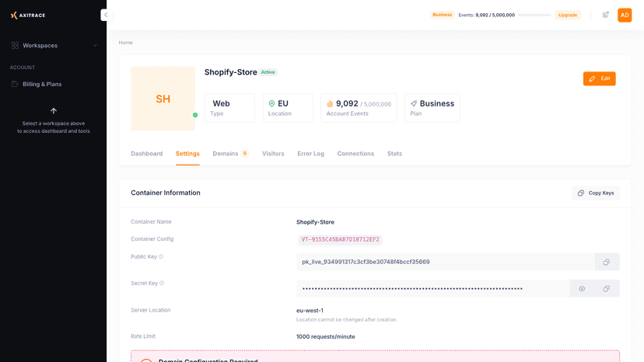Switch to the Stats tab
This screenshot has height=362, width=644.
[394, 154]
